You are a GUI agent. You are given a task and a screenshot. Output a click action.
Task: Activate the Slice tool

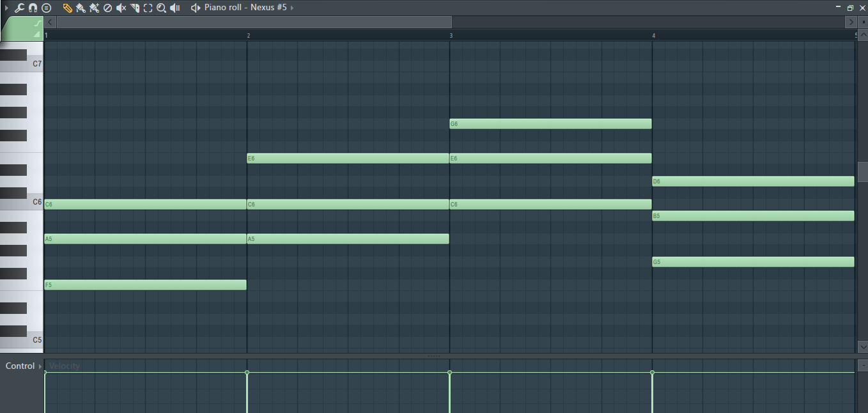(x=134, y=8)
